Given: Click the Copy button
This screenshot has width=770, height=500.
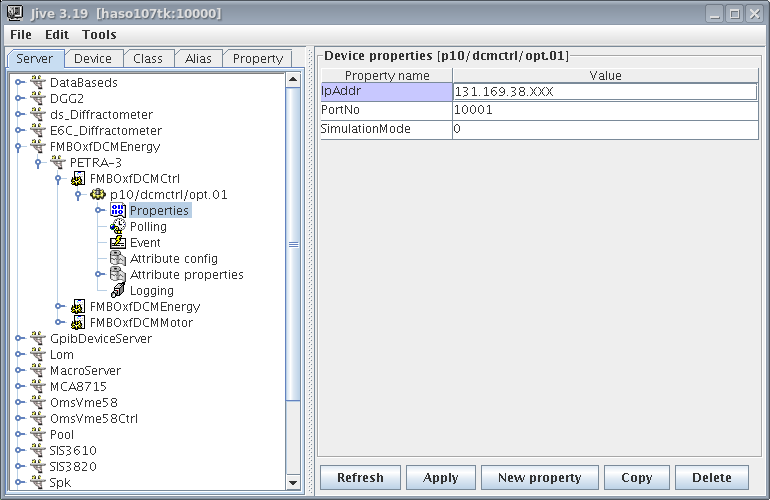Looking at the screenshot, I should (636, 477).
